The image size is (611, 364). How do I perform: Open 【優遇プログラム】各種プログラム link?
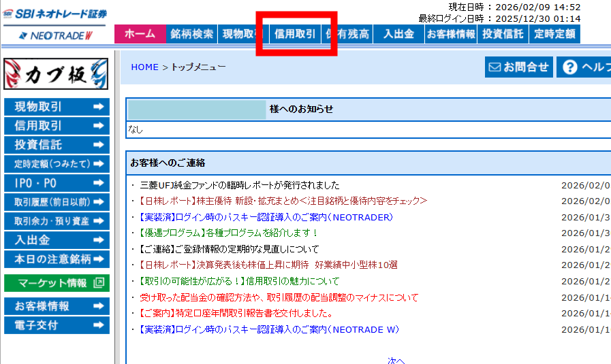coord(229,233)
